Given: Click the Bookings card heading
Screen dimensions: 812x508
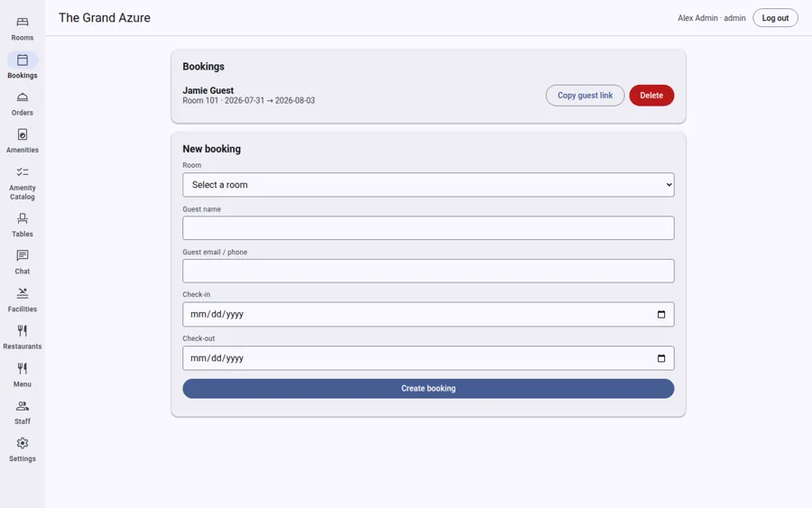Looking at the screenshot, I should 204,66.
